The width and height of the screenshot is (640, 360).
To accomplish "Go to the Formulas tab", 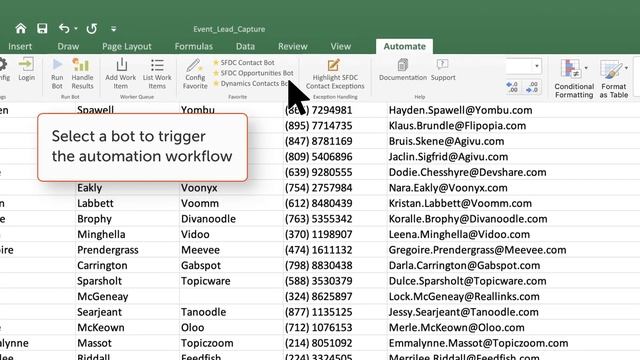I will tap(193, 47).
